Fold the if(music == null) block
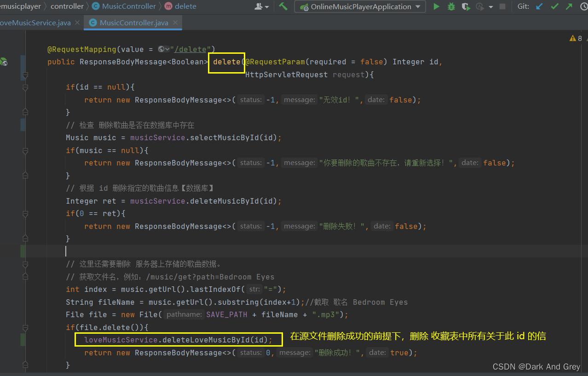Screen dimensions: 588x376 (x=25, y=151)
